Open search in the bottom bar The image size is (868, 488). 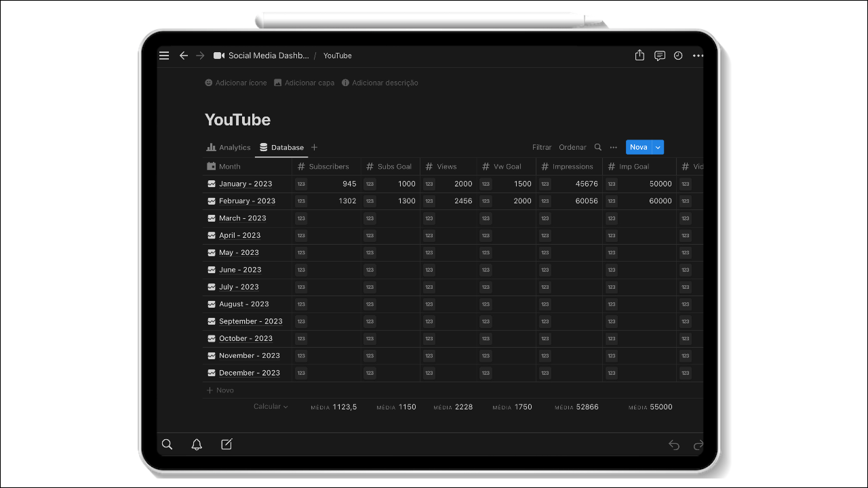click(x=167, y=445)
